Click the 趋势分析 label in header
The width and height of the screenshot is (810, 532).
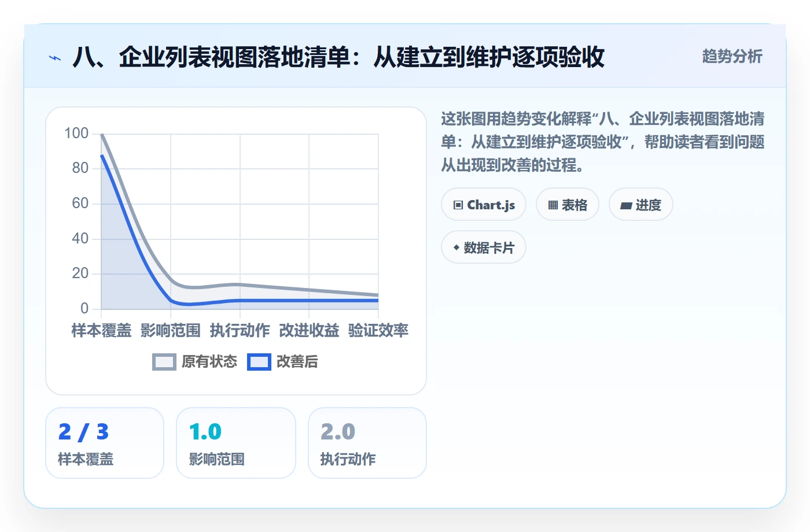[x=732, y=57]
